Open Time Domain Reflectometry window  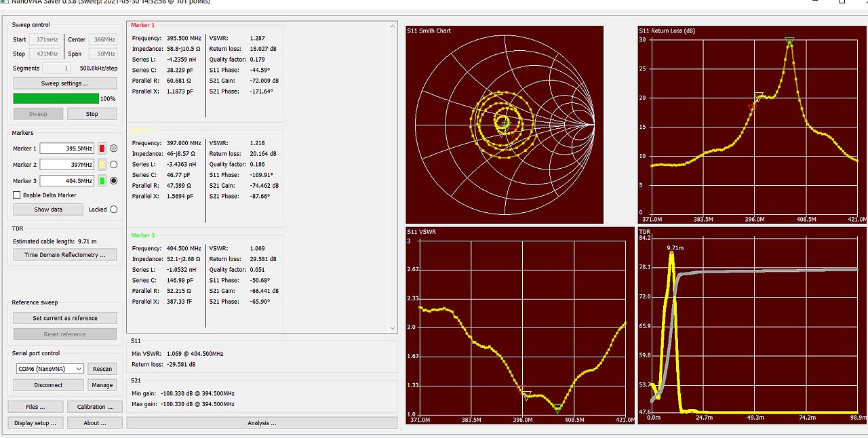pos(65,255)
